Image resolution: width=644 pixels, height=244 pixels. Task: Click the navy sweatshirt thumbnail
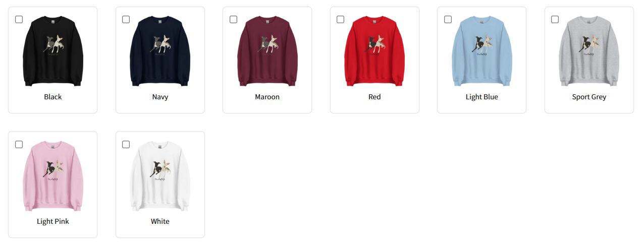pos(160,51)
